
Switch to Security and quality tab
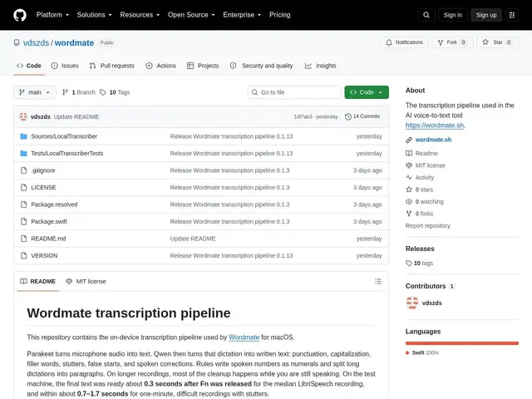tap(261, 66)
